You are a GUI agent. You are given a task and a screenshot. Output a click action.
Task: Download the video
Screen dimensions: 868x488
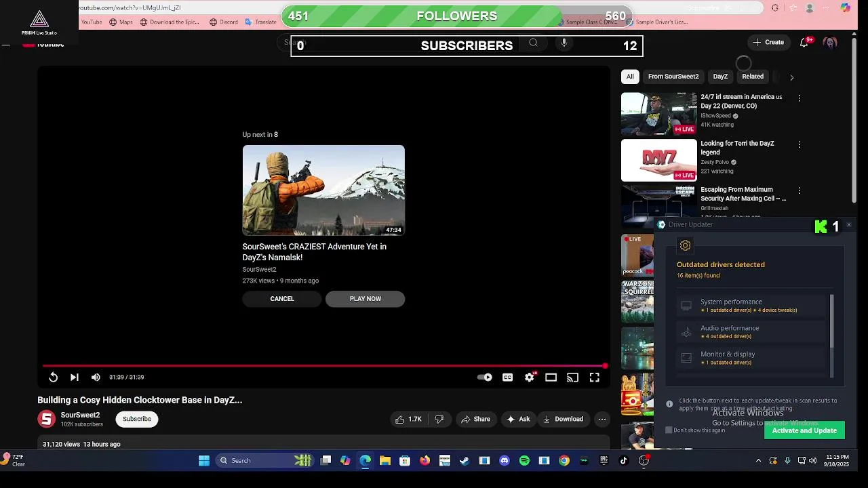pos(563,420)
